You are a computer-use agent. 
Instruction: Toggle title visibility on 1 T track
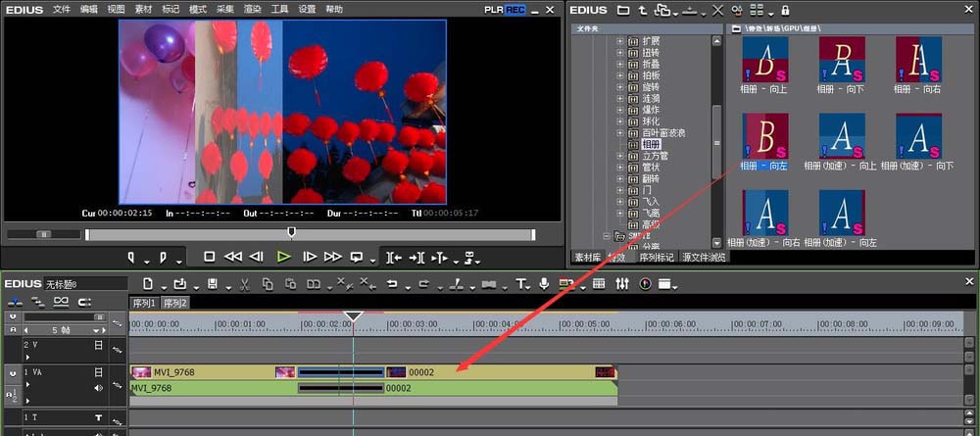98,417
